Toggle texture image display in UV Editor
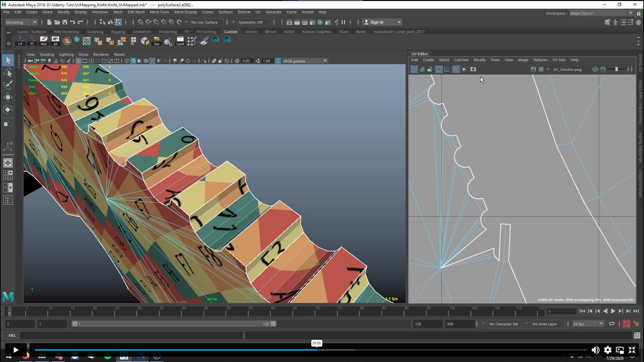Viewport: 644px width, 362px height. pos(533,69)
